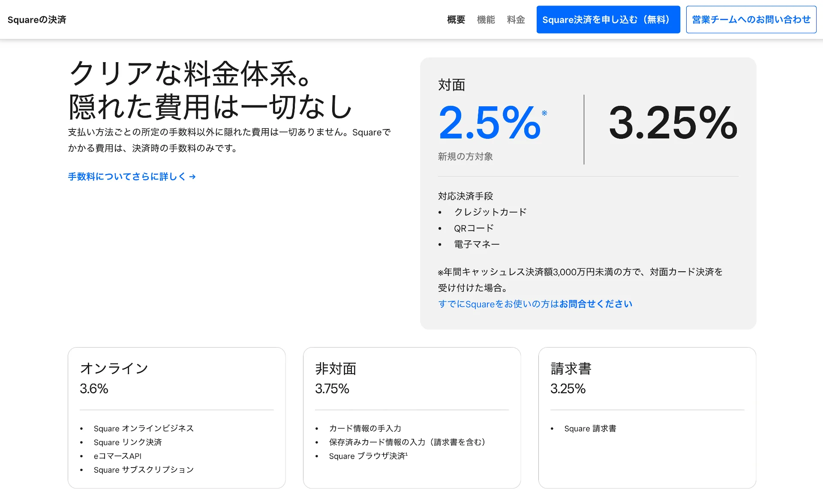Click the Squareの決済 page title
Viewport: 823px width, 504px height.
click(37, 20)
